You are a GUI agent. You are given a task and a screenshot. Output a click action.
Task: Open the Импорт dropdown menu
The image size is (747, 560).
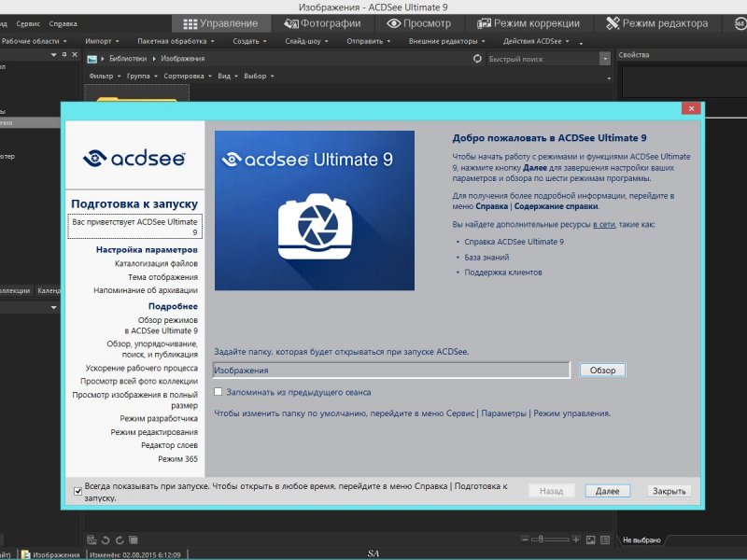102,41
